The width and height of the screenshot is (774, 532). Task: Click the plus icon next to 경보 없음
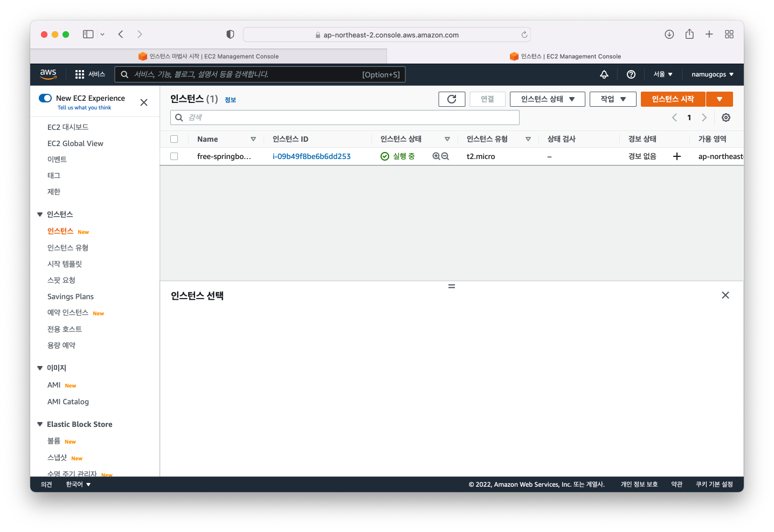pyautogui.click(x=677, y=156)
